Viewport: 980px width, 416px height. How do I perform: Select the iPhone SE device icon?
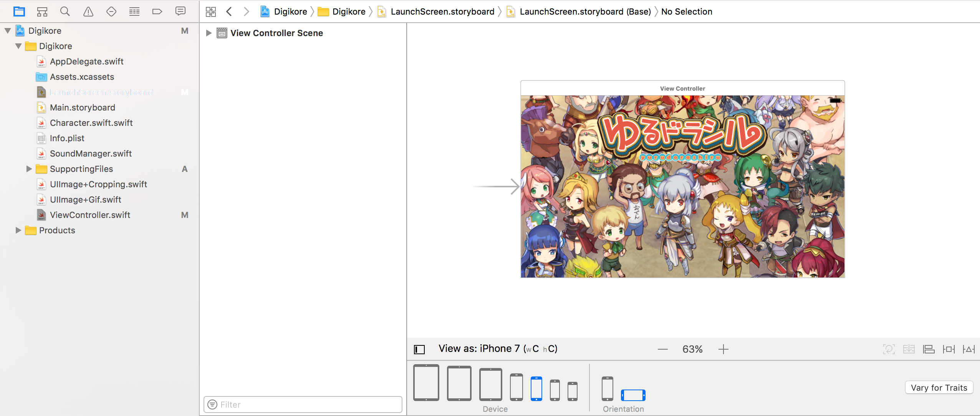[x=555, y=390]
